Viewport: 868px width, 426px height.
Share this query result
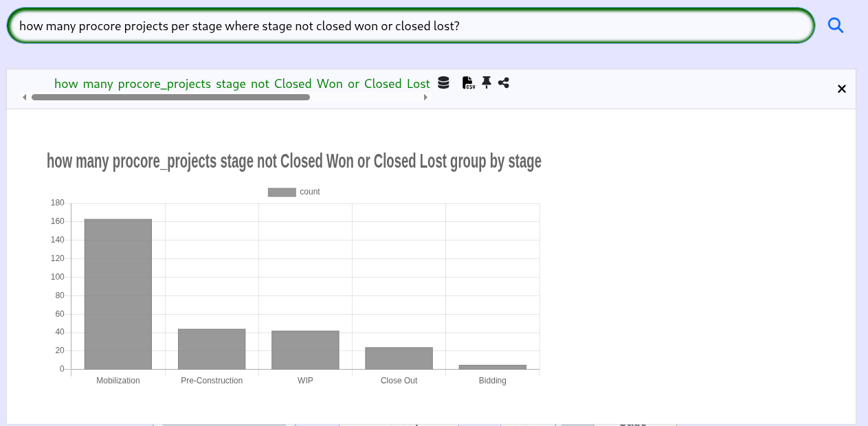click(x=504, y=83)
